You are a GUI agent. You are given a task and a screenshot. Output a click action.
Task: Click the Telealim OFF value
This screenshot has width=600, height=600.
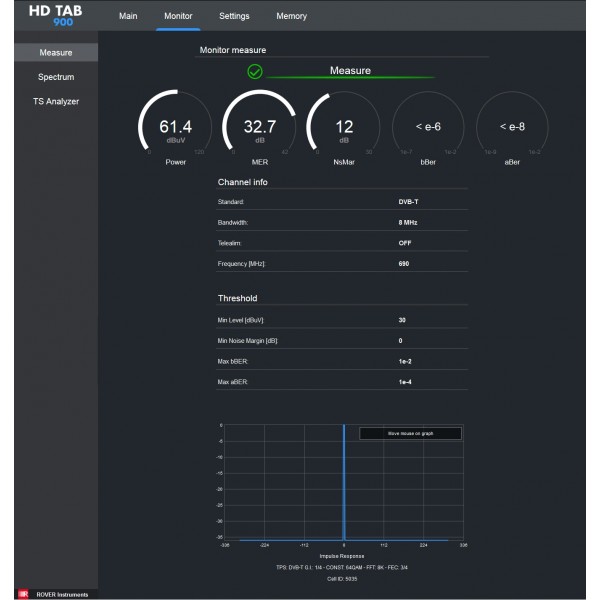pos(405,243)
